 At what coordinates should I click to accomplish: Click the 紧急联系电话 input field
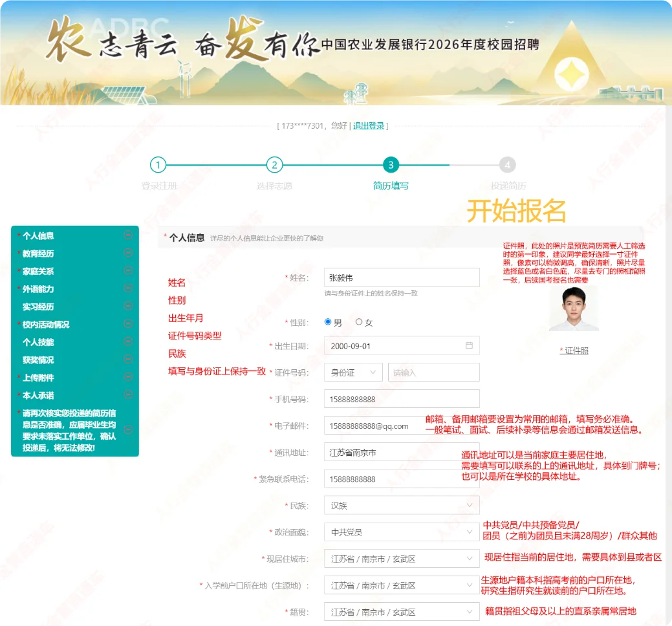[402, 479]
